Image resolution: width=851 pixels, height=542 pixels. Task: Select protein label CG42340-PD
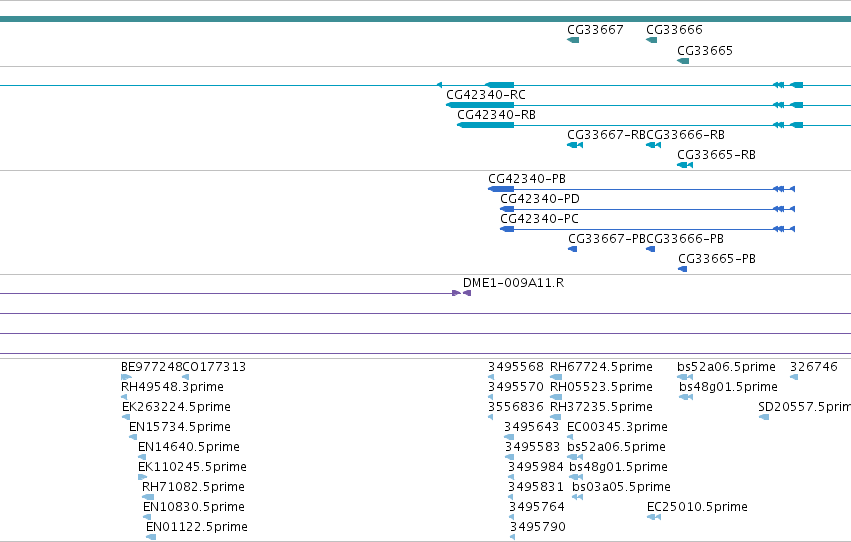(539, 199)
